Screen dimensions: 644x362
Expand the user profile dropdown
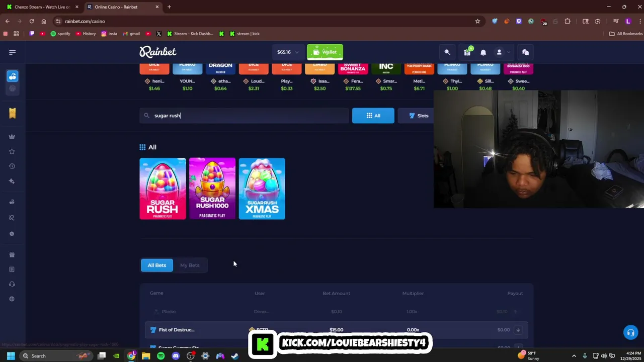tap(503, 52)
